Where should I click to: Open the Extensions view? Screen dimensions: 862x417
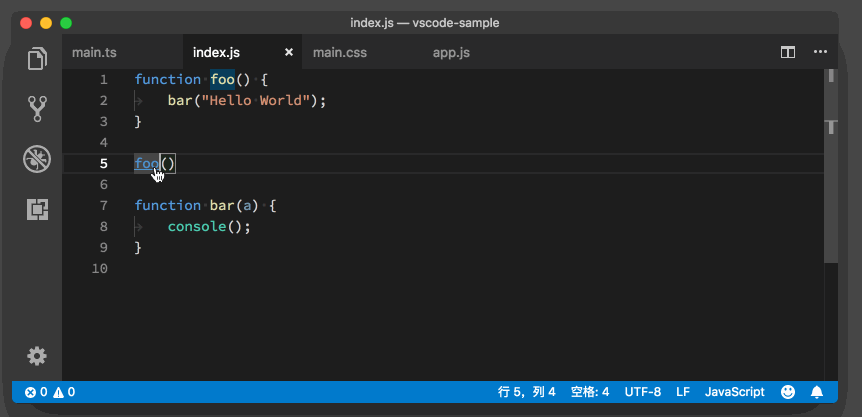point(38,209)
